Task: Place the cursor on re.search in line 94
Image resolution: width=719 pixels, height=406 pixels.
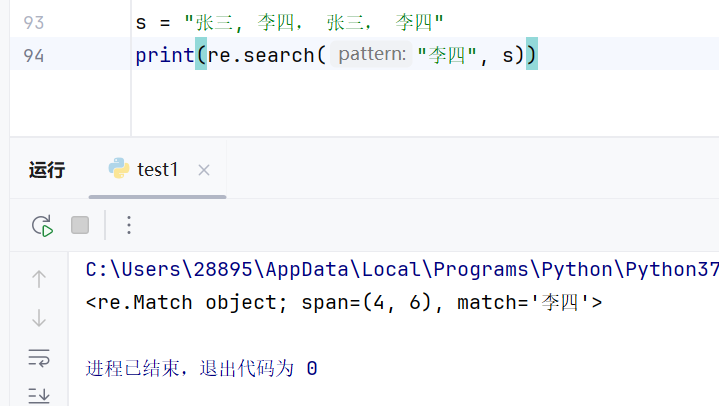Action: [x=260, y=55]
